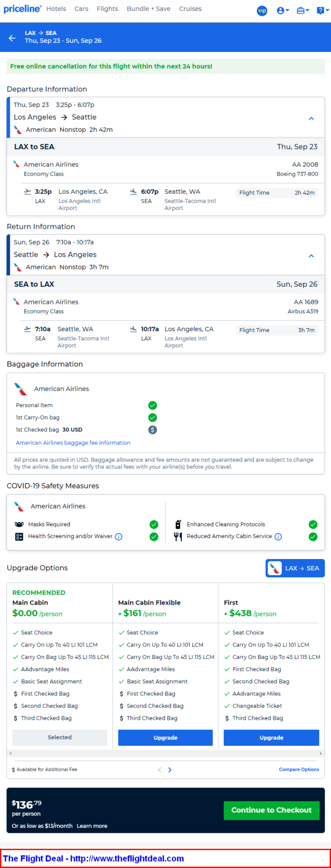This screenshot has height=868, width=331.
Task: Upgrade to Main Cabin Flexible
Action: (165, 738)
